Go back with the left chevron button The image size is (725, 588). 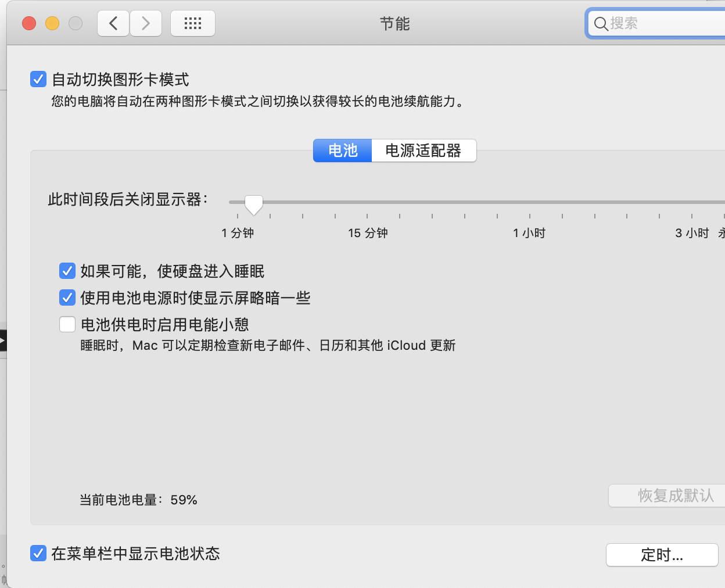click(x=113, y=23)
